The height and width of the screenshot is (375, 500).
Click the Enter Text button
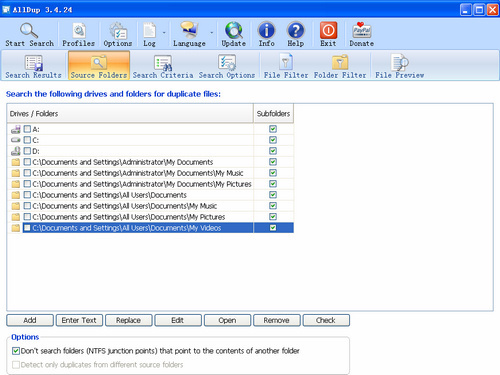coord(79,320)
